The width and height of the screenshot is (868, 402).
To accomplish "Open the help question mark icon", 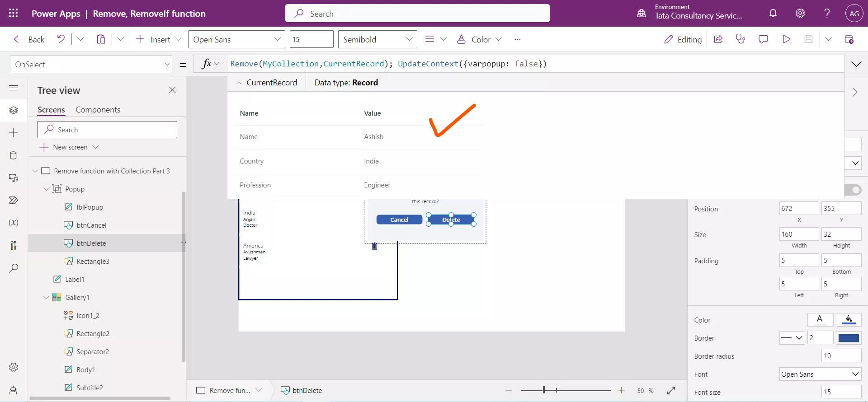I will pos(827,13).
